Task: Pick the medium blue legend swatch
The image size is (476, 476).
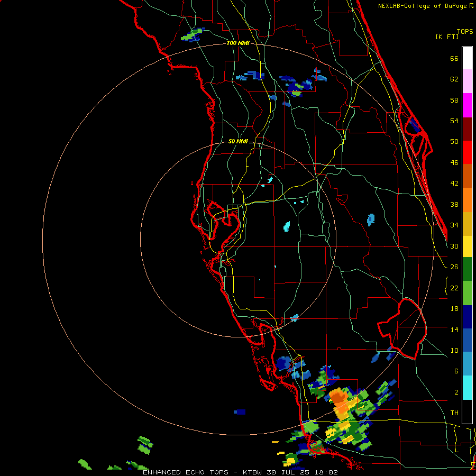Action: click(x=467, y=340)
